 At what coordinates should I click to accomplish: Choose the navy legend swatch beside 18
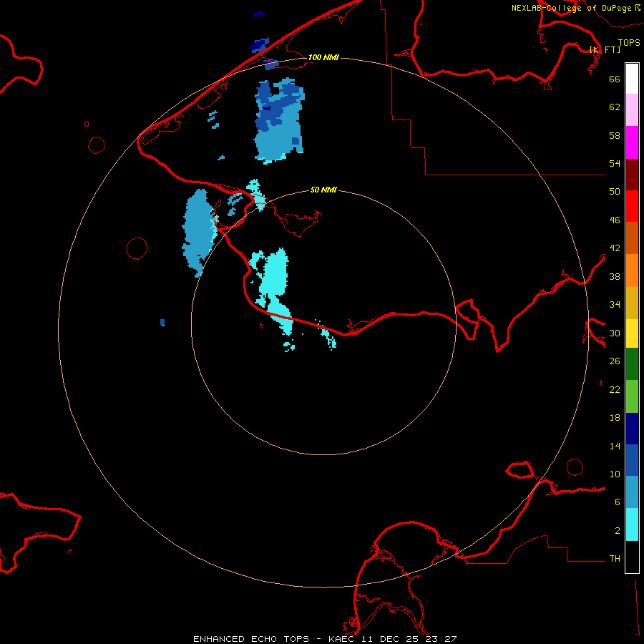pyautogui.click(x=632, y=429)
